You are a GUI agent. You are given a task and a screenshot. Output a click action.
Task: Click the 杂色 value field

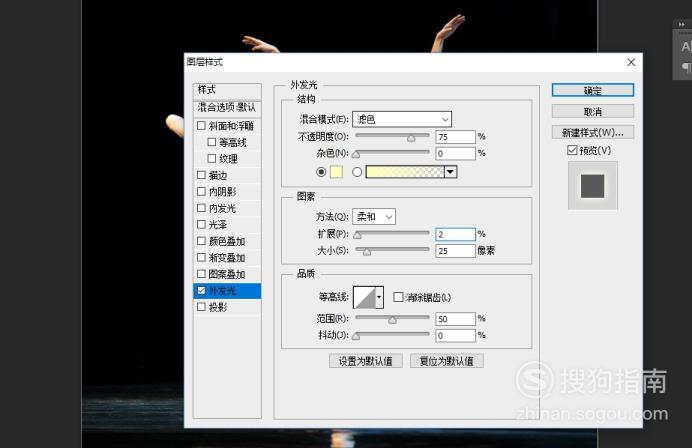coord(455,153)
